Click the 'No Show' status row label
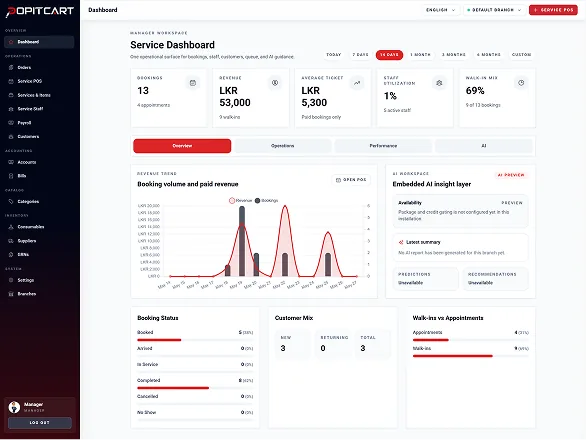This screenshot has height=440, width=586. tap(146, 412)
